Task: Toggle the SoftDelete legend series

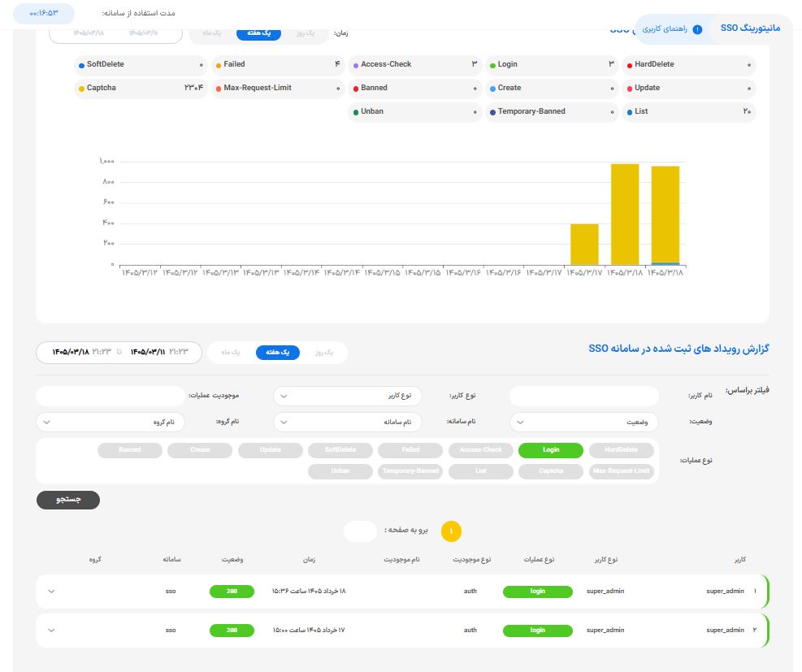Action: click(141, 64)
